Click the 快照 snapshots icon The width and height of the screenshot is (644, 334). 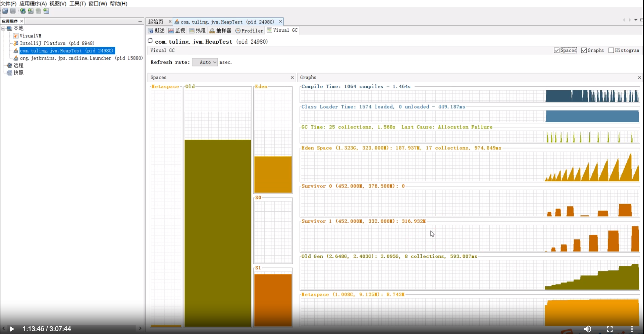pos(10,73)
